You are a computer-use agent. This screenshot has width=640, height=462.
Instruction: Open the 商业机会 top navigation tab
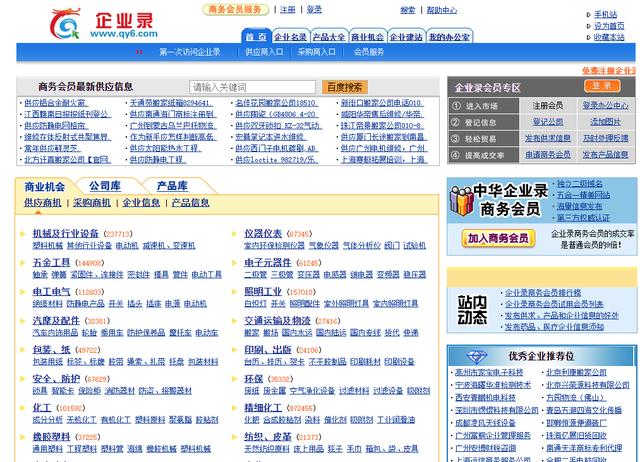pyautogui.click(x=367, y=37)
